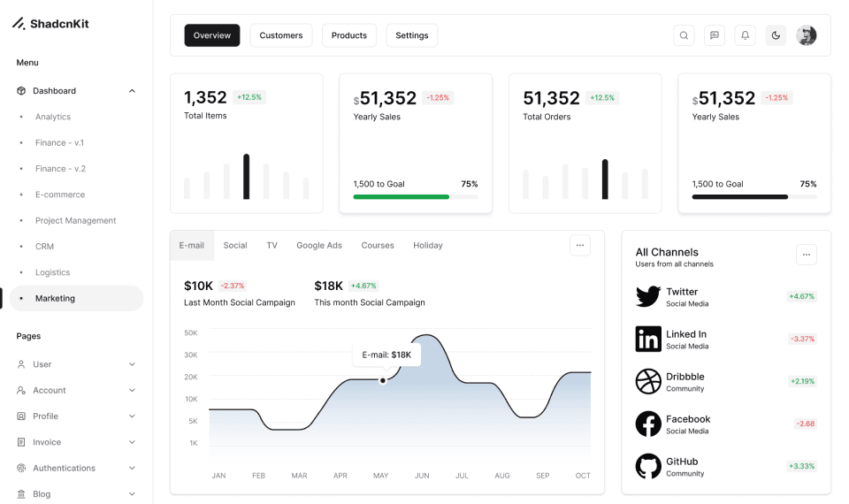Open the messages chat icon

tap(715, 35)
